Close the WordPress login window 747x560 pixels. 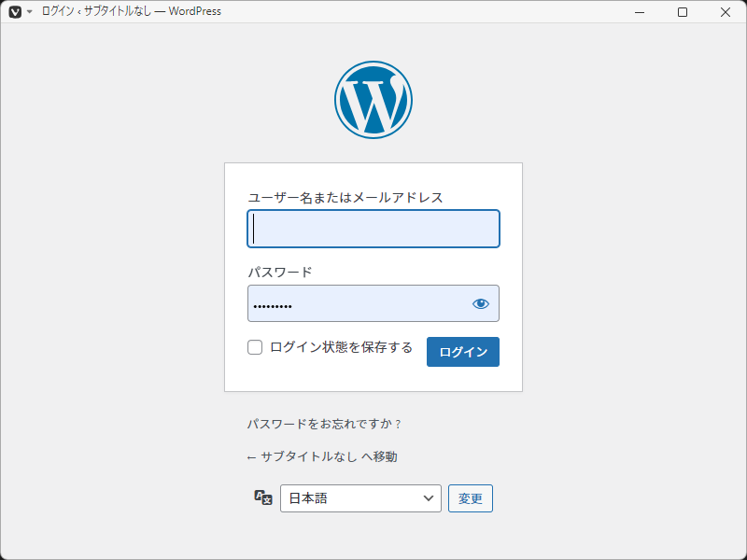click(x=726, y=12)
